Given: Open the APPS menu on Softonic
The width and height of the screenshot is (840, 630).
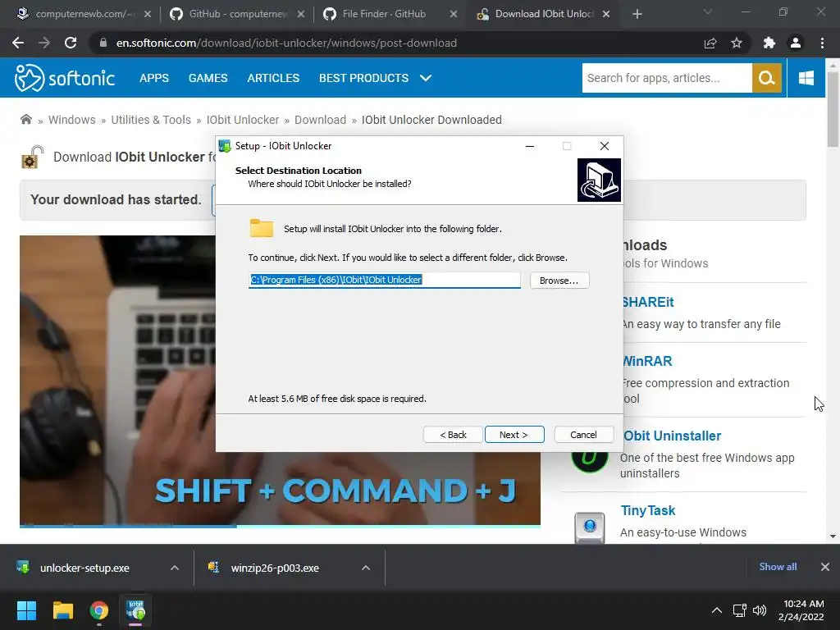Looking at the screenshot, I should coord(153,78).
